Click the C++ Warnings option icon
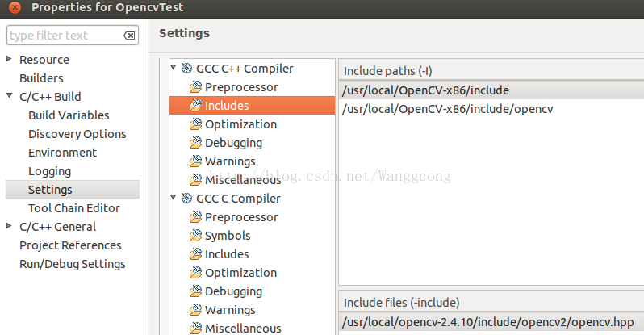644x335 pixels. tap(195, 161)
